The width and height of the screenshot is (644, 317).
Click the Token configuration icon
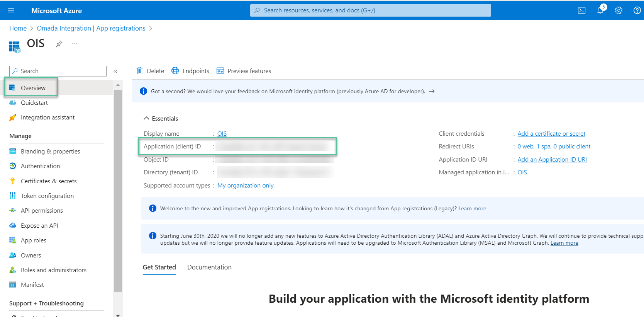(x=13, y=196)
